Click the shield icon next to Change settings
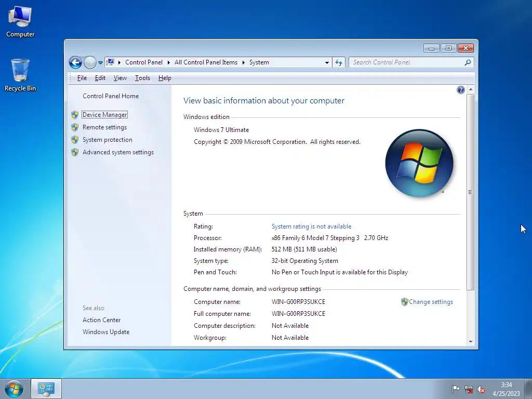The width and height of the screenshot is (532, 399). point(404,302)
